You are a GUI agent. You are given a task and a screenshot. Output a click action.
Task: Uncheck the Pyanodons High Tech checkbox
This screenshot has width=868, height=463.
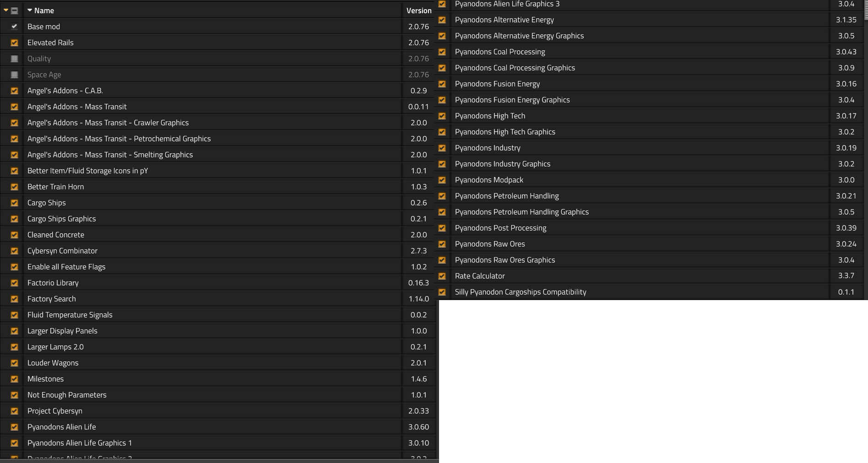tap(442, 116)
